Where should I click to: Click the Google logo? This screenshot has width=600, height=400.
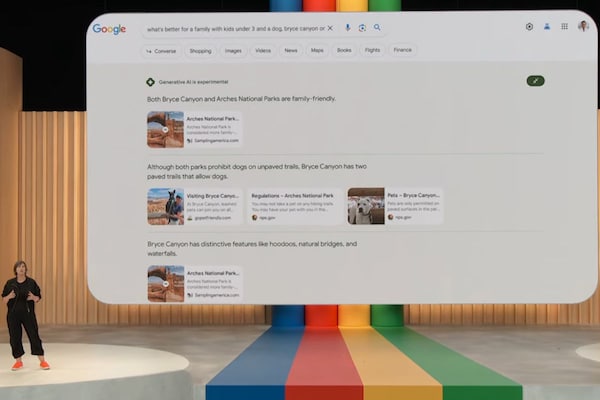point(109,29)
